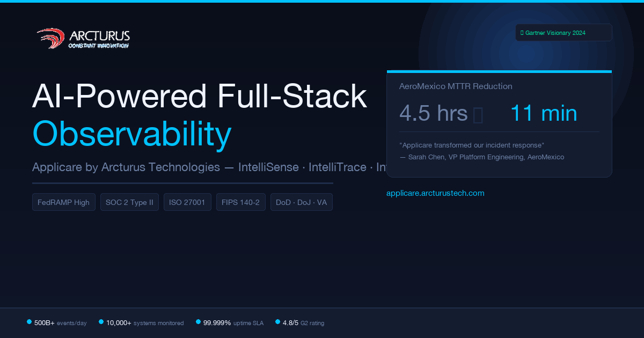Click the 11 min value
Image resolution: width=644 pixels, height=338 pixels.
click(x=544, y=114)
